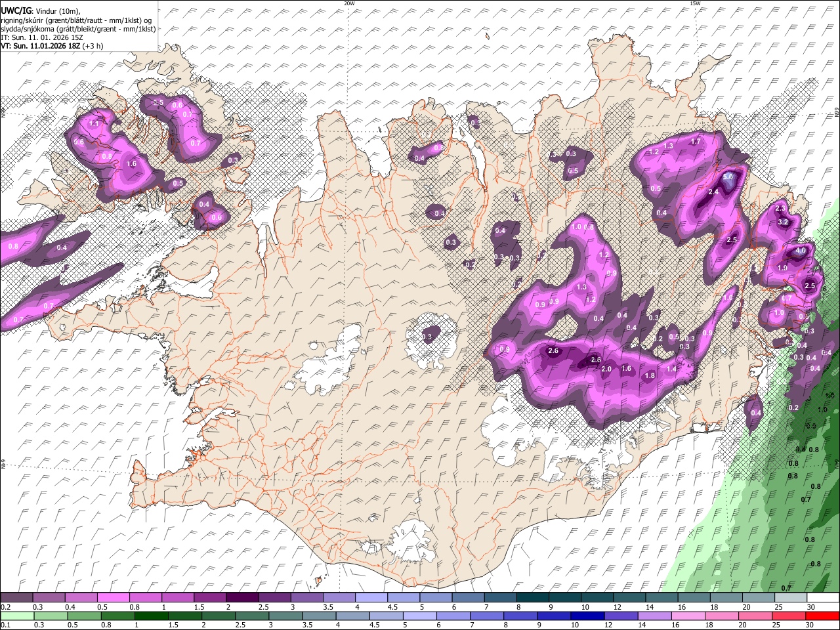Click the 30 label under the lower legend row
This screenshot has height=630, width=840.
pos(811,625)
